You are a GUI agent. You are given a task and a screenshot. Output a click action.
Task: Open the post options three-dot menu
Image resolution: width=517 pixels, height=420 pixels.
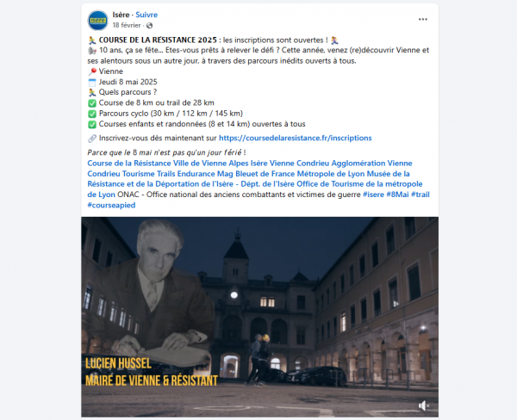coord(423,20)
